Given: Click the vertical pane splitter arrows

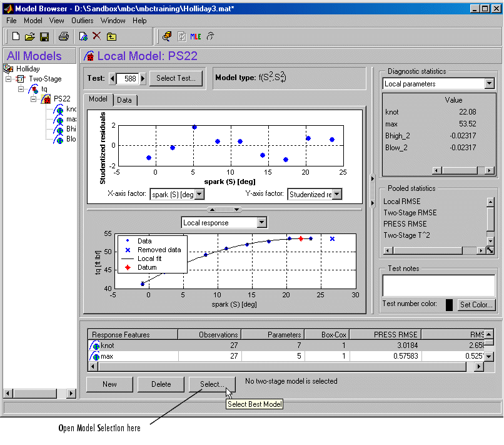Looking at the screenshot, I should (373, 191).
